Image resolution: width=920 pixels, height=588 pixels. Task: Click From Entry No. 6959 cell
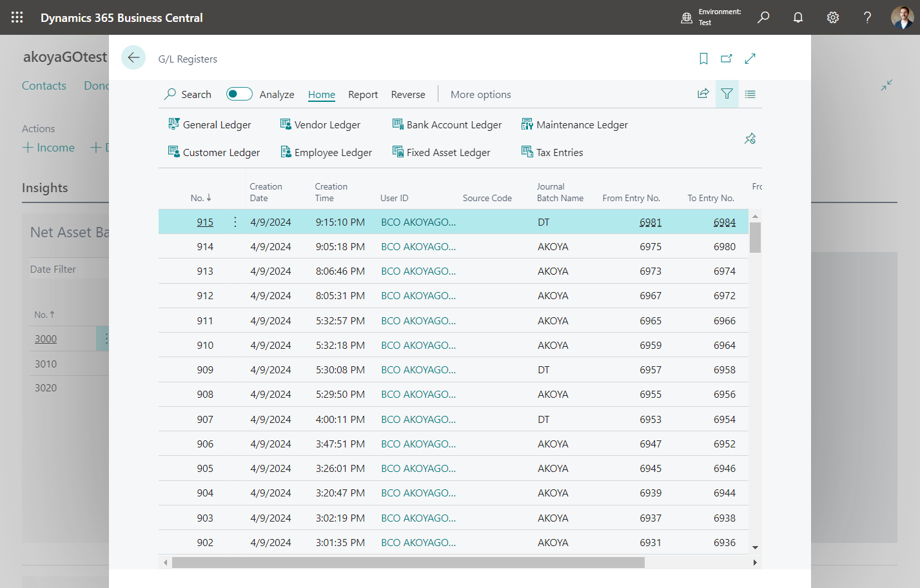[651, 345]
